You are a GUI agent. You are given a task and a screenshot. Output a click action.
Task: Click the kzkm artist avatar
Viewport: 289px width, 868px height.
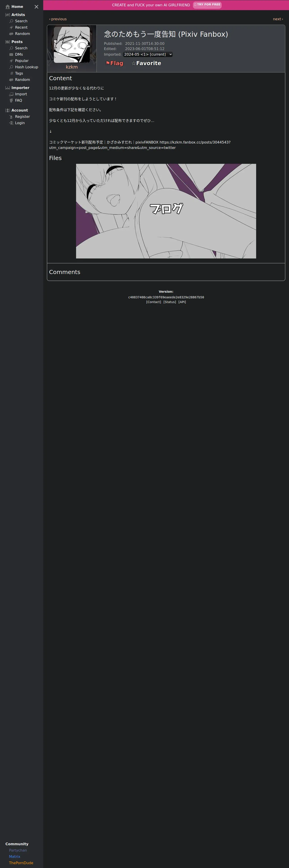[x=72, y=44]
